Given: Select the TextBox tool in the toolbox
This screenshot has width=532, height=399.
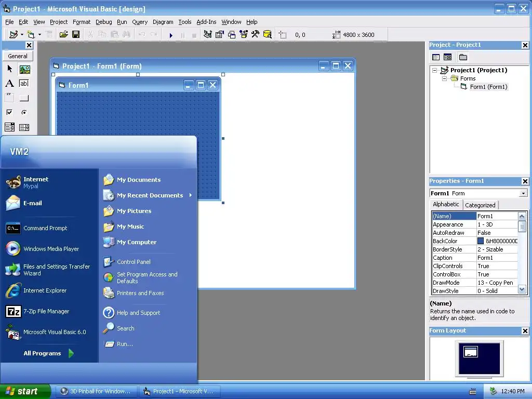Looking at the screenshot, I should (x=24, y=84).
